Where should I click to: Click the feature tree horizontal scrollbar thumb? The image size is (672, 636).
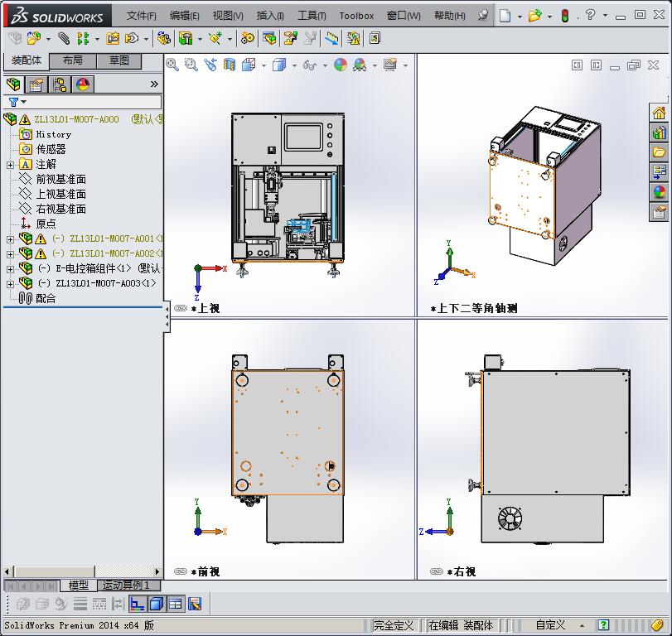point(55,571)
